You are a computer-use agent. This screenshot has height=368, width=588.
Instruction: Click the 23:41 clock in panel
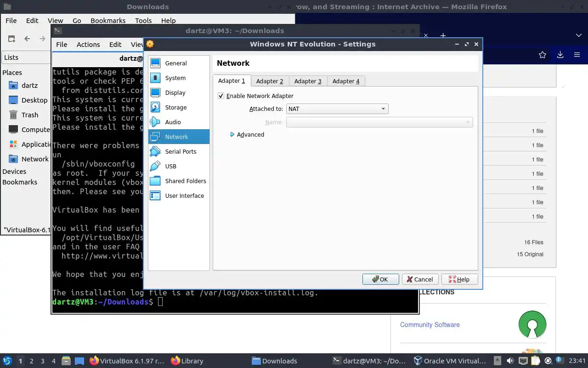(577, 361)
